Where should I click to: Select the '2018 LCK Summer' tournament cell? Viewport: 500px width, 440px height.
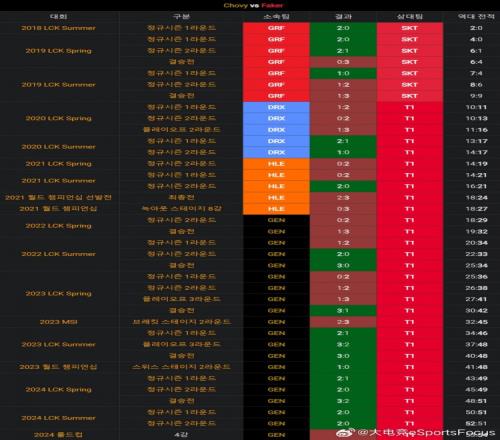pyautogui.click(x=59, y=28)
